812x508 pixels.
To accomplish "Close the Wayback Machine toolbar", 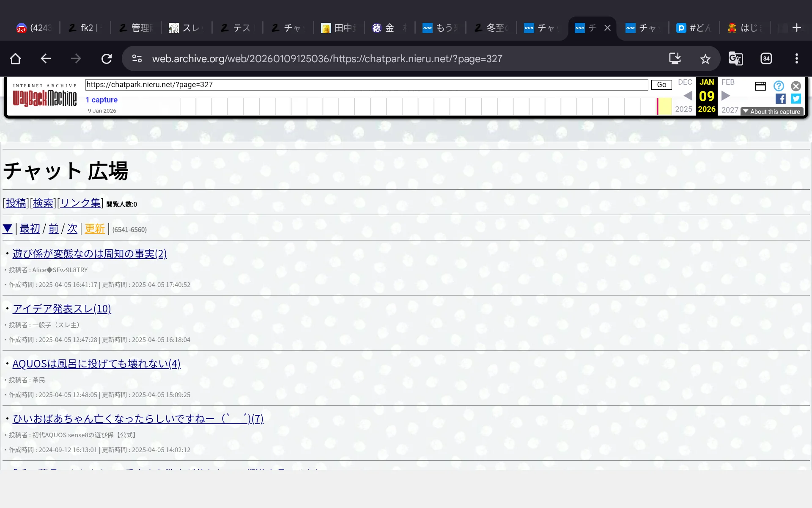I will (x=796, y=86).
